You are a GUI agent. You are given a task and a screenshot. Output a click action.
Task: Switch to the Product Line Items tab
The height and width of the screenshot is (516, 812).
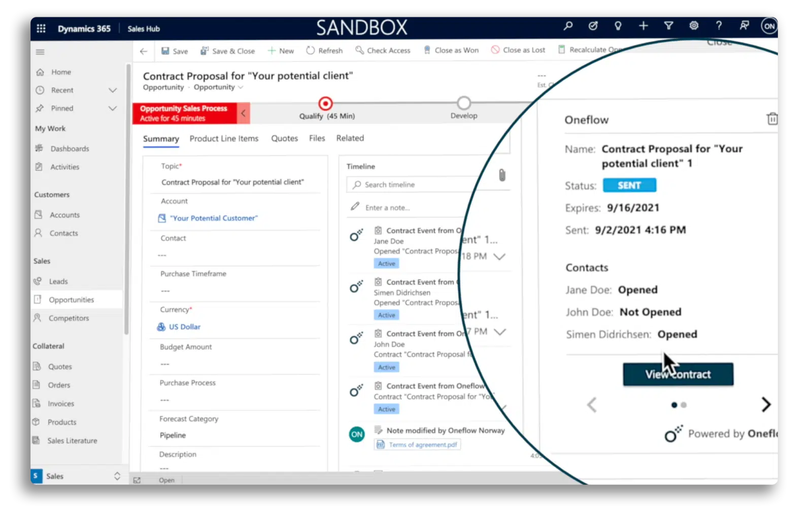(x=224, y=138)
